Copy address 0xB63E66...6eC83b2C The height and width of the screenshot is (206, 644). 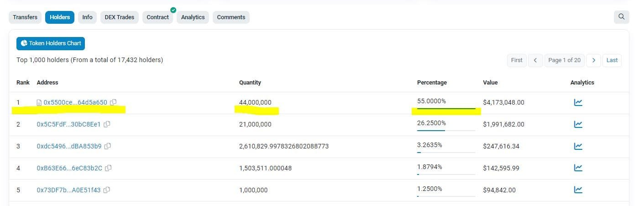109,168
